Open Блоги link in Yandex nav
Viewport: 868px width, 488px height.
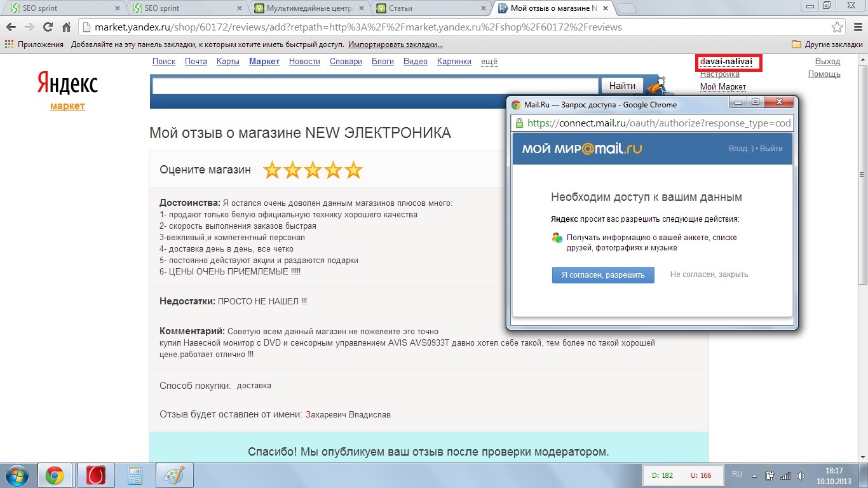click(383, 62)
